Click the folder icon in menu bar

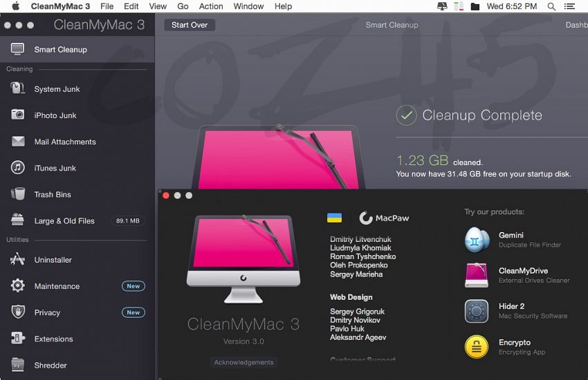475,6
